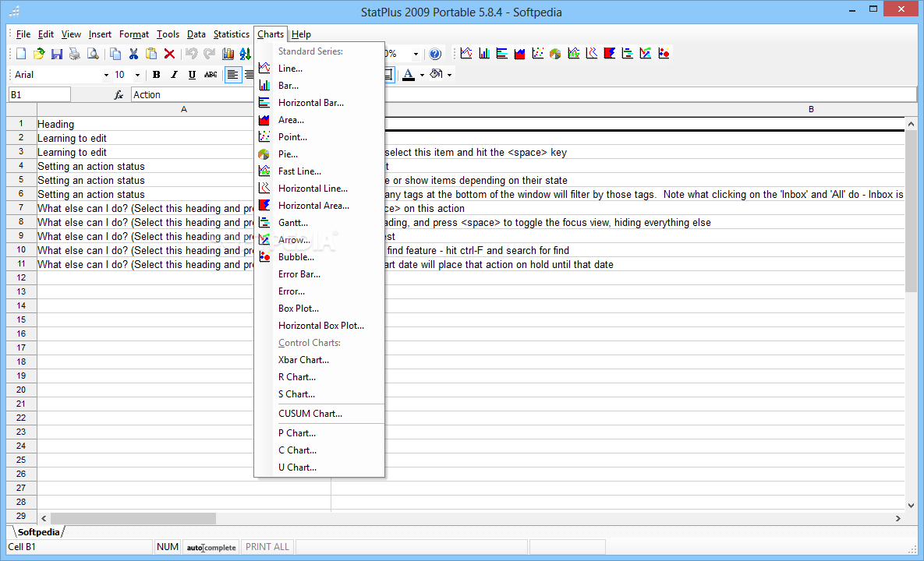Open the font size 10 dropdown

tap(137, 75)
